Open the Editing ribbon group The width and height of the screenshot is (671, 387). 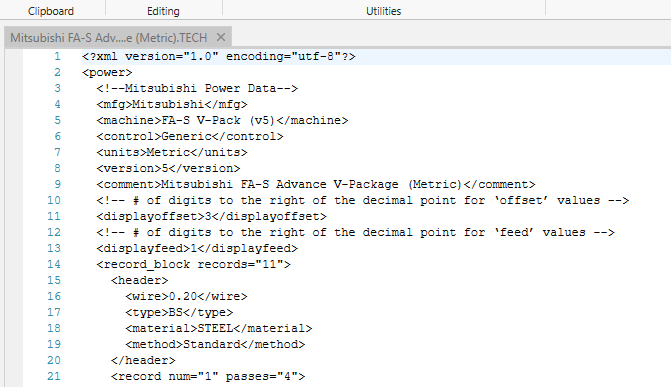click(163, 11)
